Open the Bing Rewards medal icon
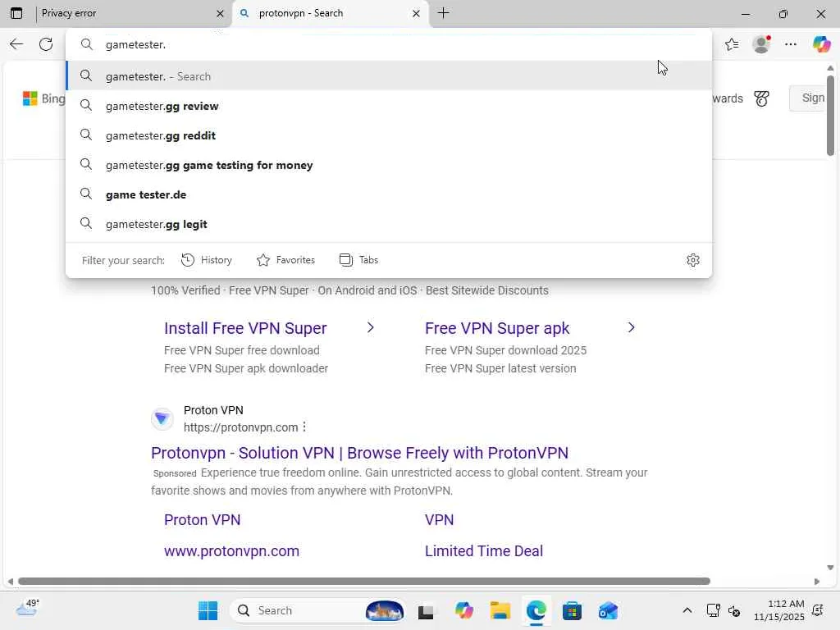Screen dimensions: 840x630 point(761,98)
